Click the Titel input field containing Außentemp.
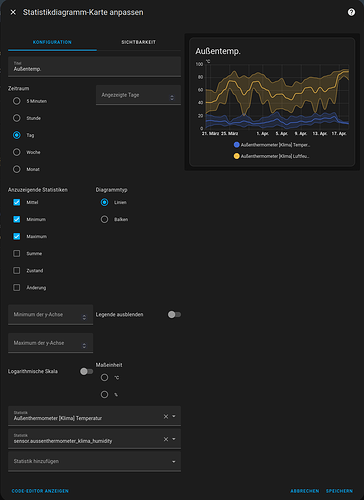The height and width of the screenshot is (500, 364). click(94, 67)
